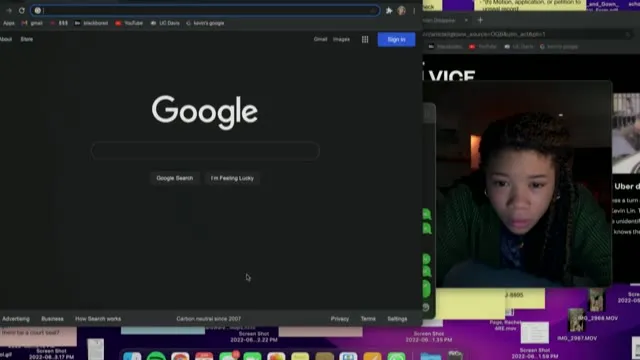This screenshot has width=640, height=360.
Task: Open Spotify from the dock
Action: (156, 356)
